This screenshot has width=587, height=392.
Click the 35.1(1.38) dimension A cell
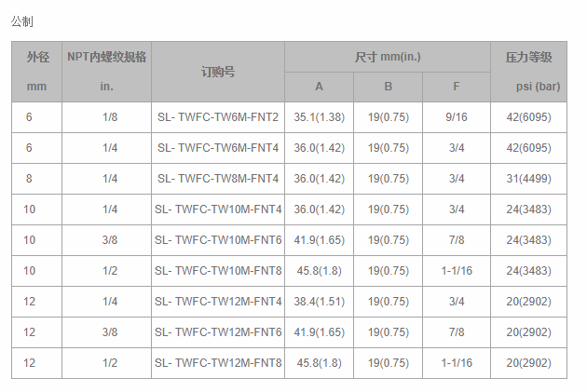tap(319, 117)
